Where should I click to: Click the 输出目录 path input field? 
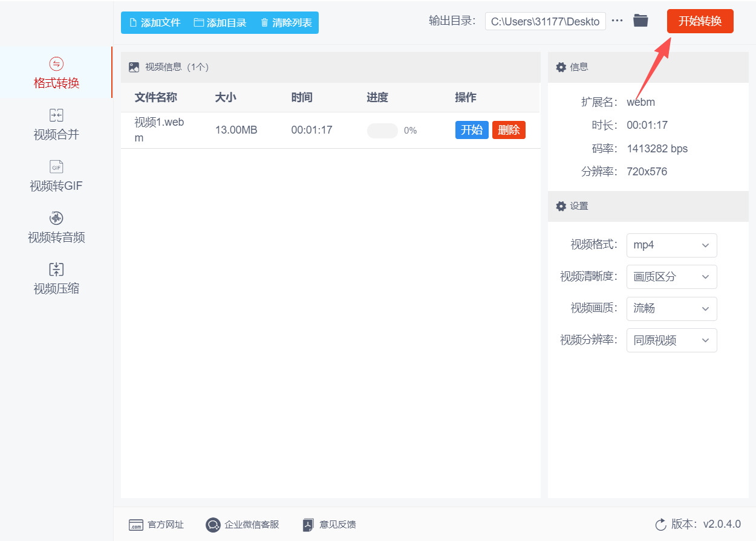pos(545,21)
